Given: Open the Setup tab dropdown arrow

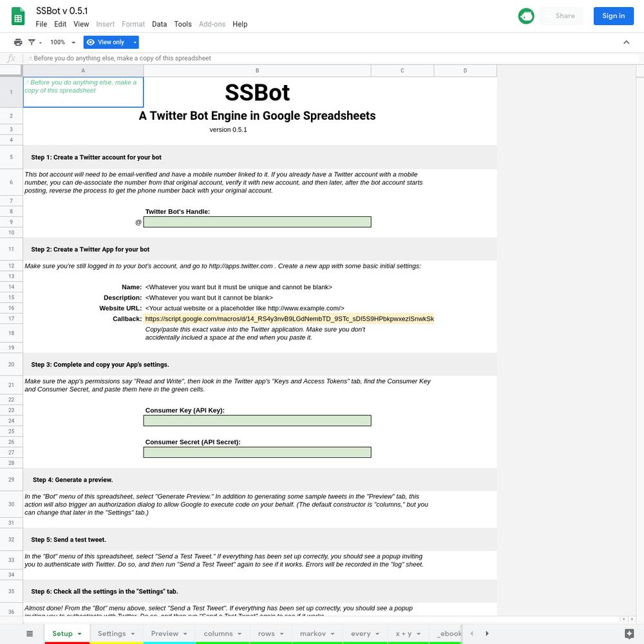Looking at the screenshot, I should tap(80, 634).
